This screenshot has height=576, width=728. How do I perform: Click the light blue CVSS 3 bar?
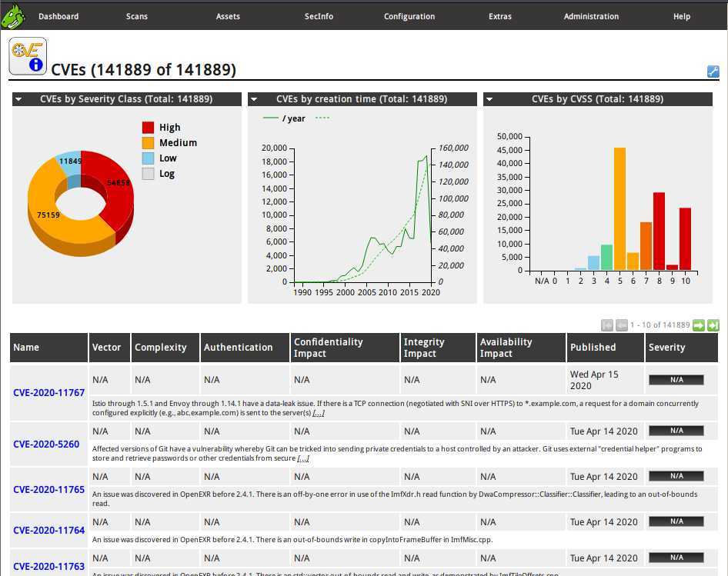point(594,263)
